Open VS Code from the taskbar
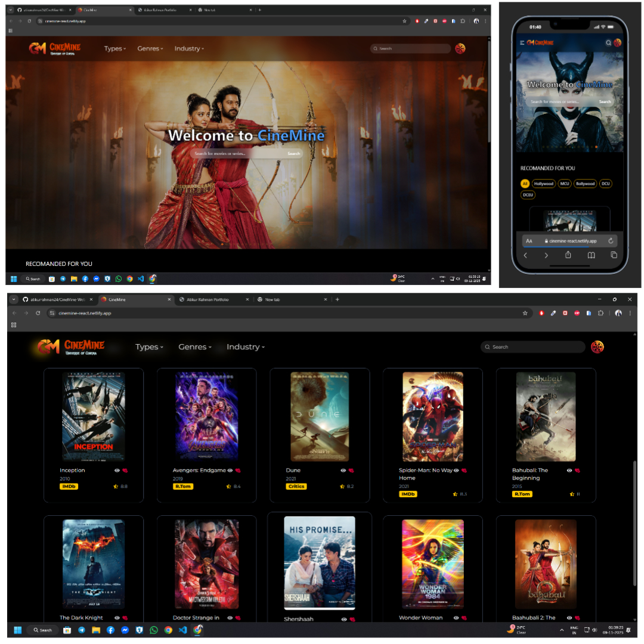Image resolution: width=644 pixels, height=644 pixels. (183, 630)
